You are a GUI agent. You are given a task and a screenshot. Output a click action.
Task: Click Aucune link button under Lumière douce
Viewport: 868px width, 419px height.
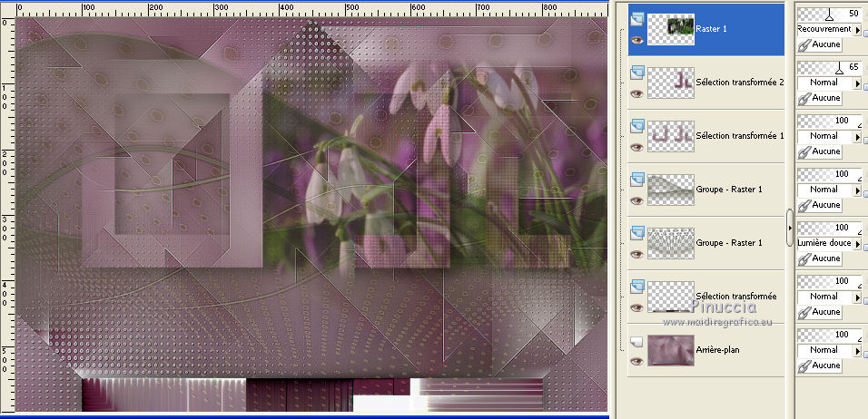[x=819, y=258]
